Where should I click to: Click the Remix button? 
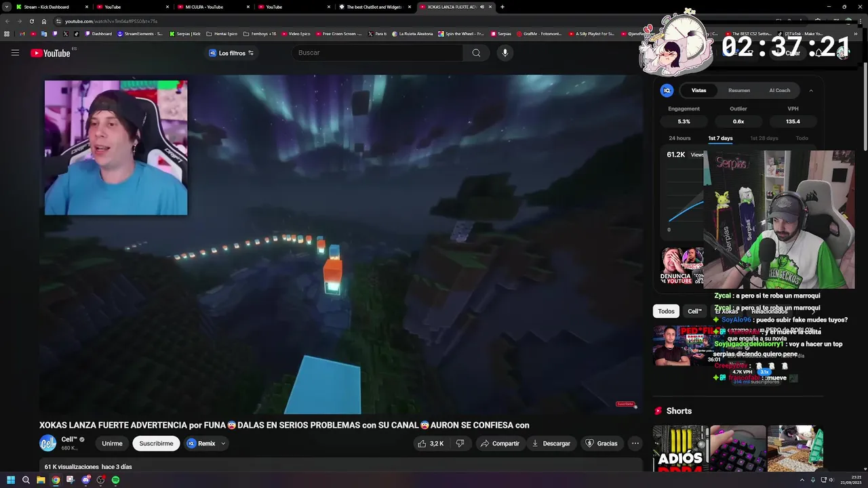[201, 443]
